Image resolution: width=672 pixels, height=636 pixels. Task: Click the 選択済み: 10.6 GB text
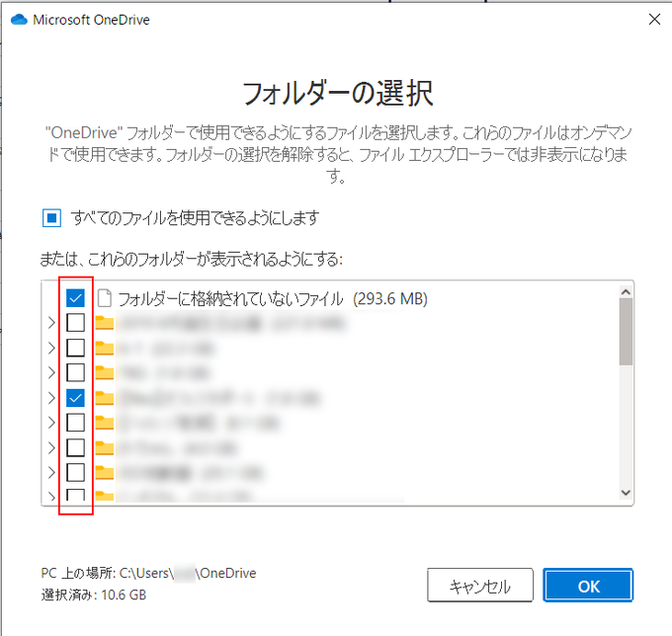[x=94, y=595]
